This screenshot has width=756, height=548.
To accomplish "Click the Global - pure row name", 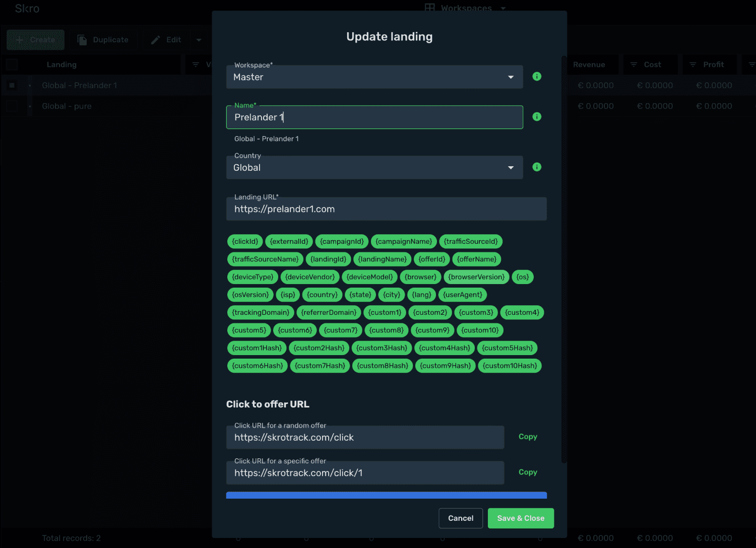I will click(x=67, y=106).
